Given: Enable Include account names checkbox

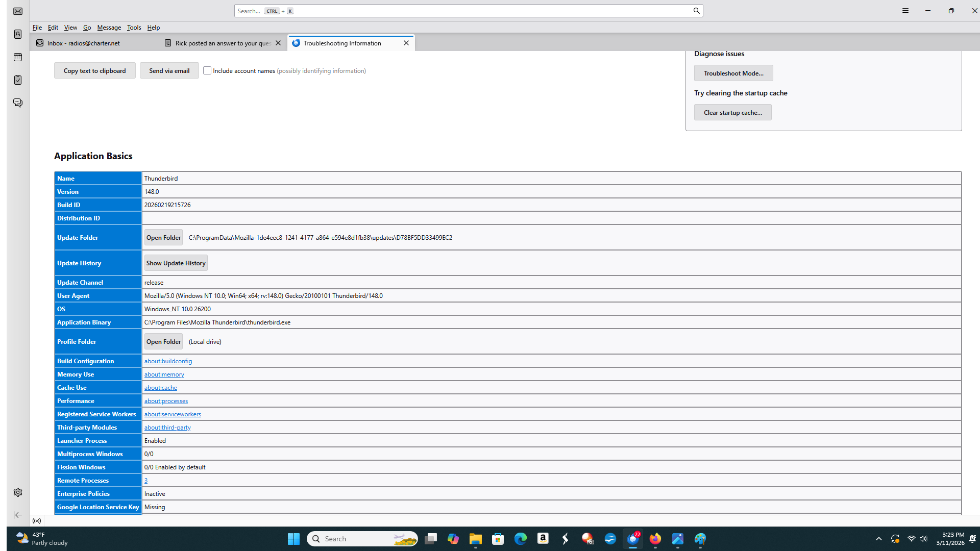Looking at the screenshot, I should (207, 70).
